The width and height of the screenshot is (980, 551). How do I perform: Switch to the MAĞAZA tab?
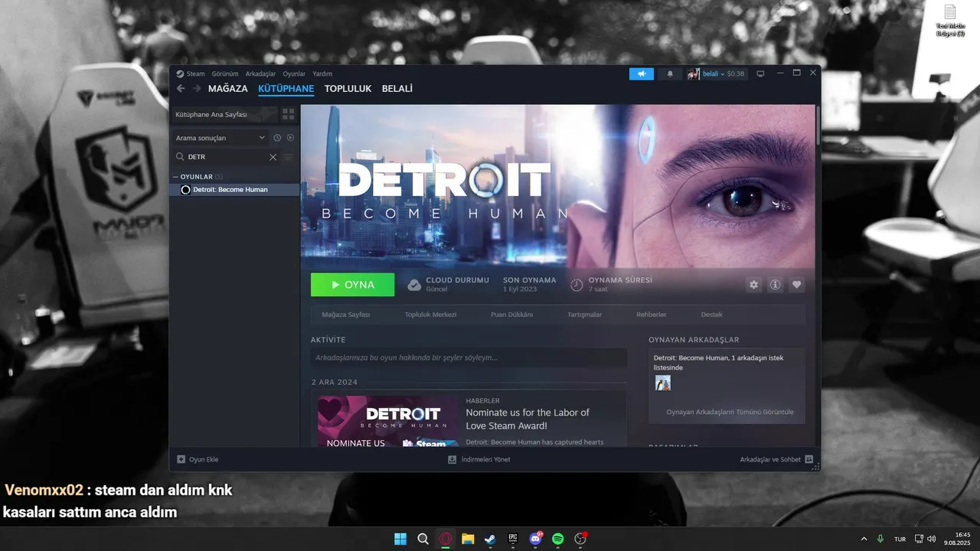coord(228,89)
